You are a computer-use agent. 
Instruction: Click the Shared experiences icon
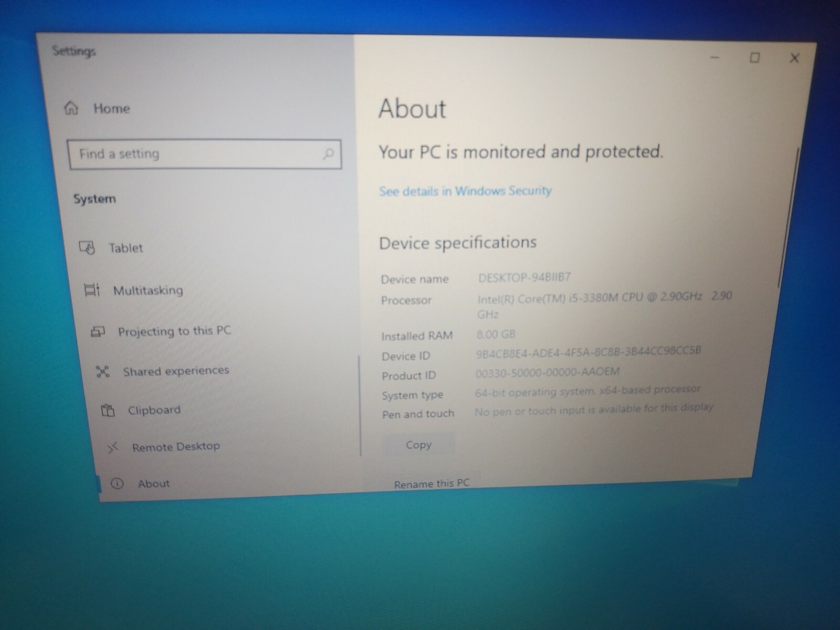tap(103, 372)
